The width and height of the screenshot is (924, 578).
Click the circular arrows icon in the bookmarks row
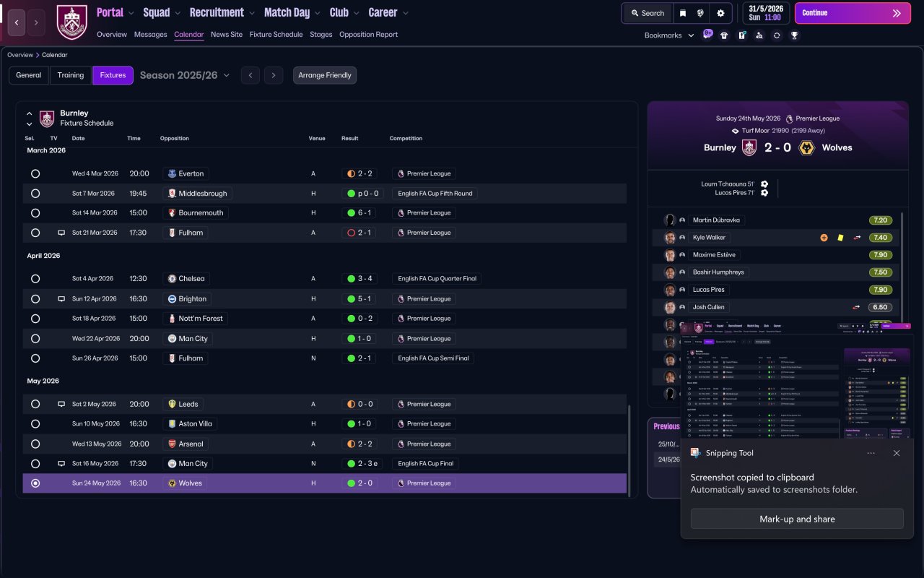[x=777, y=35]
